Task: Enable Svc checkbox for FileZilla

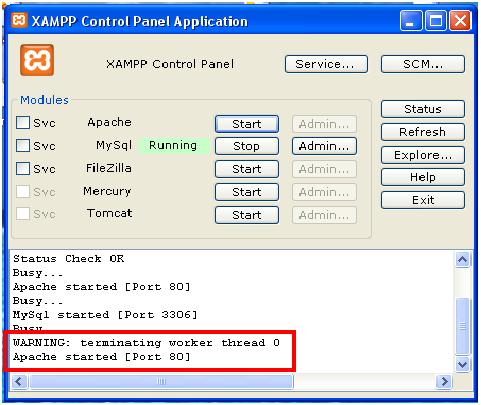Action: pos(23,169)
